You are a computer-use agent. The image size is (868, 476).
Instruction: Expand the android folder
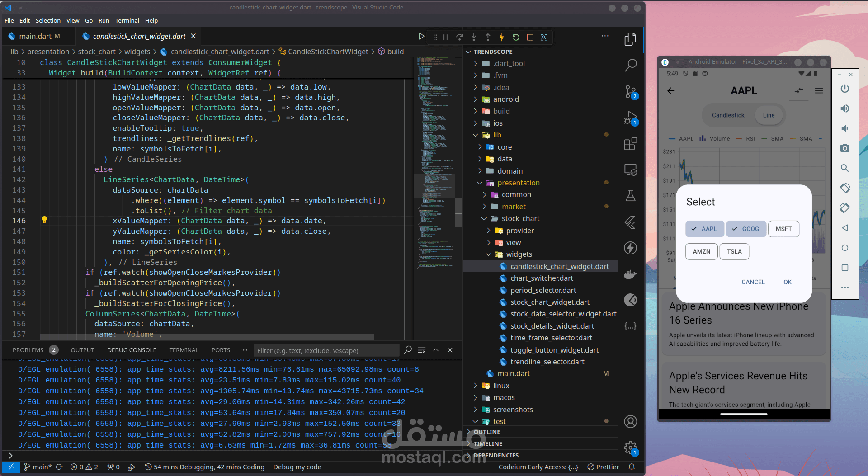coord(540,99)
